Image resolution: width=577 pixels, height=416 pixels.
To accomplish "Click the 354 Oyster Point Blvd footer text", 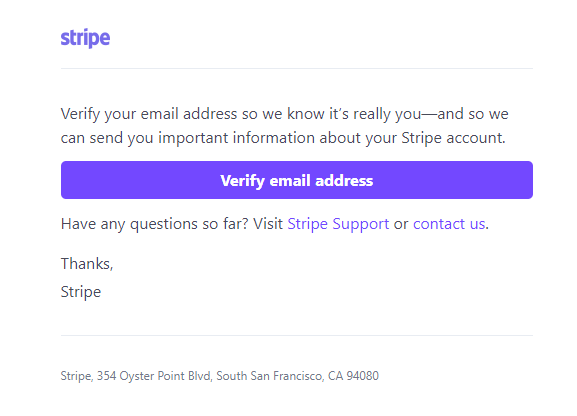I will pos(155,376).
